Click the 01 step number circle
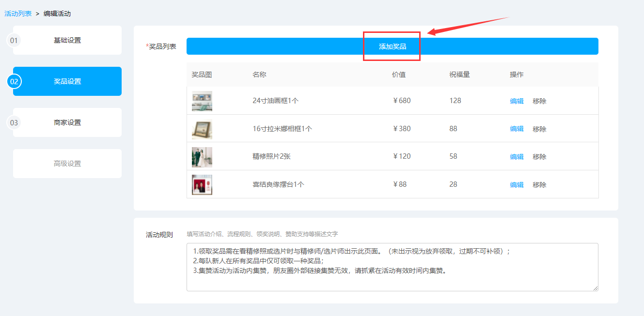Screen dimensions: 644x316 14,41
